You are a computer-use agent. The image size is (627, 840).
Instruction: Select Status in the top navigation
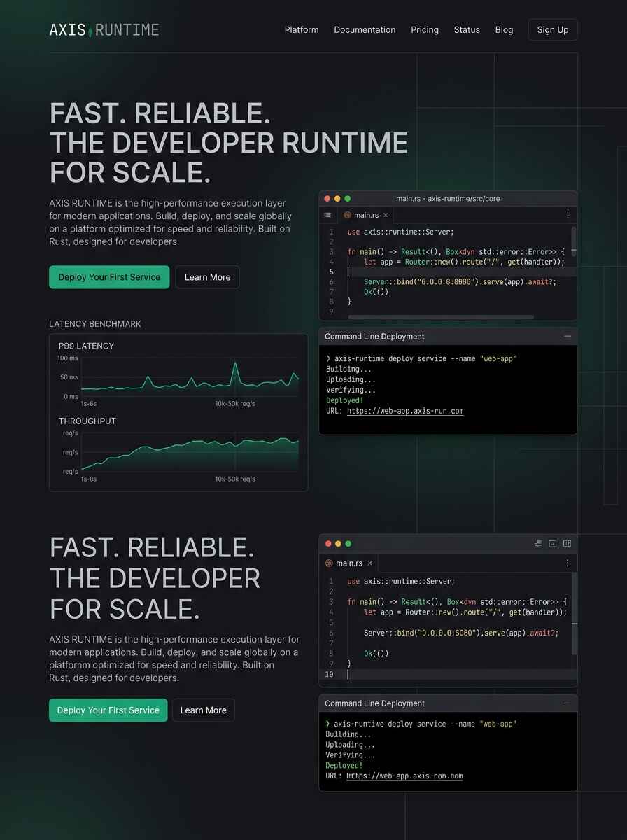(467, 29)
